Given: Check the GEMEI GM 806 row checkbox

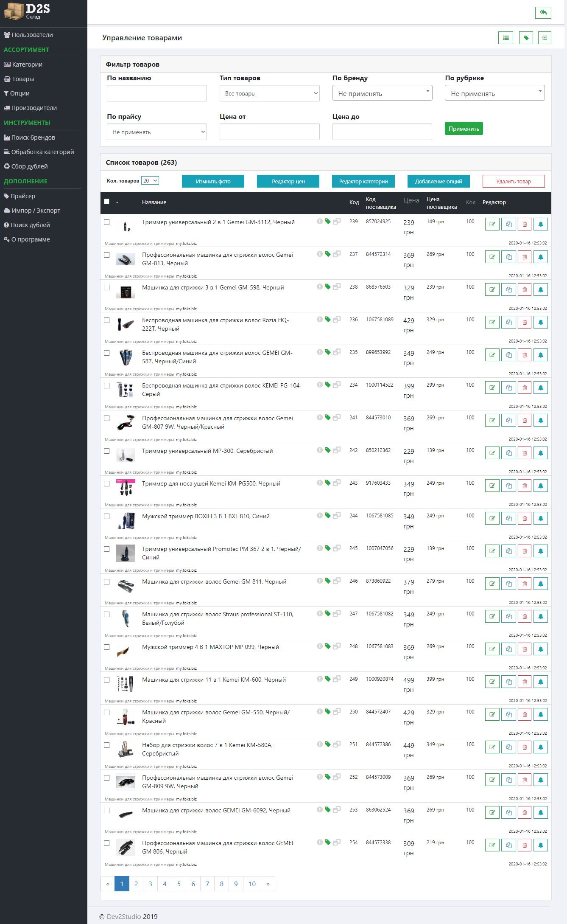Looking at the screenshot, I should pos(107,843).
